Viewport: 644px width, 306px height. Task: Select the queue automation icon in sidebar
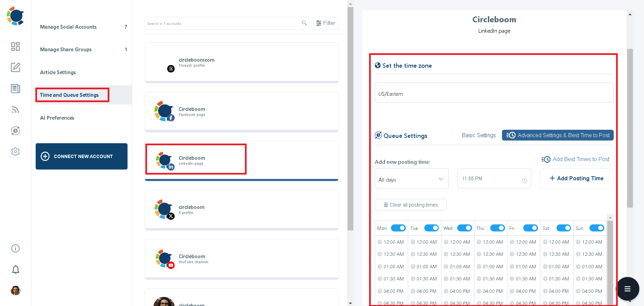(15, 131)
